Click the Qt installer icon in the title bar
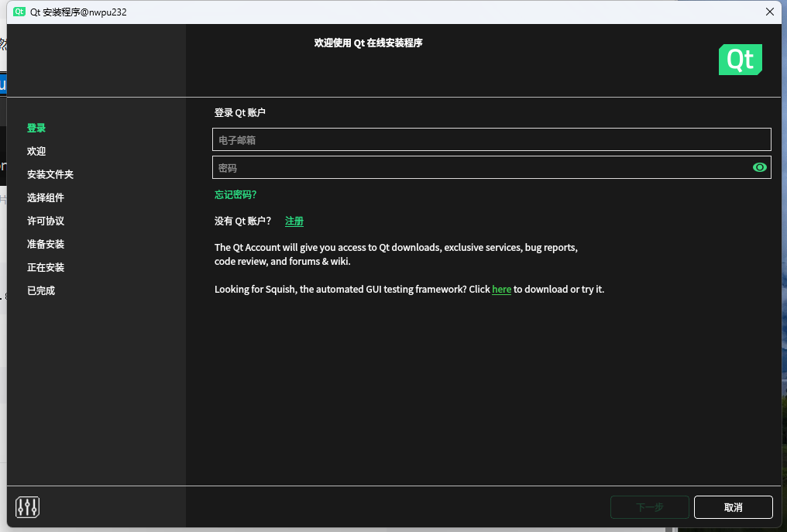 coord(21,12)
